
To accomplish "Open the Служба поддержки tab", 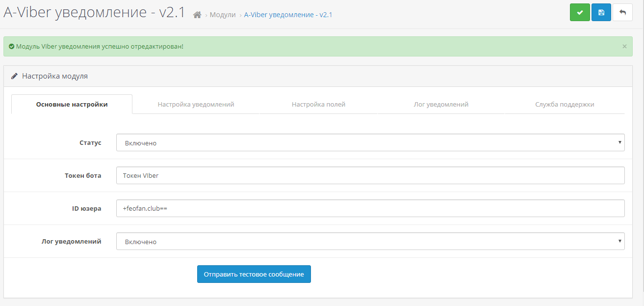I will pyautogui.click(x=565, y=104).
